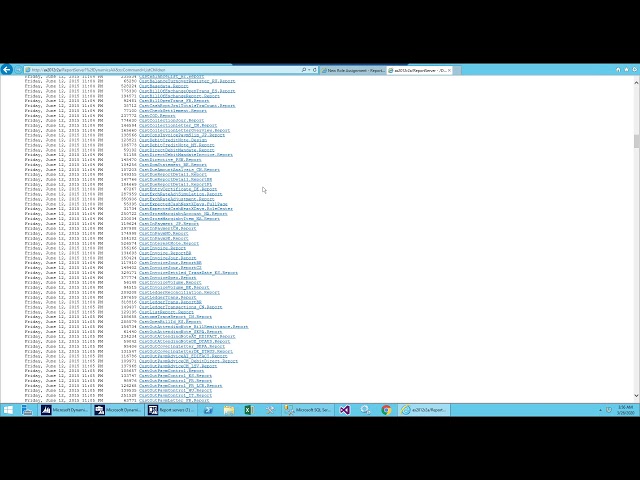The image size is (640, 480).
Task: Switch to the Report servers taskbar window
Action: click(x=171, y=410)
